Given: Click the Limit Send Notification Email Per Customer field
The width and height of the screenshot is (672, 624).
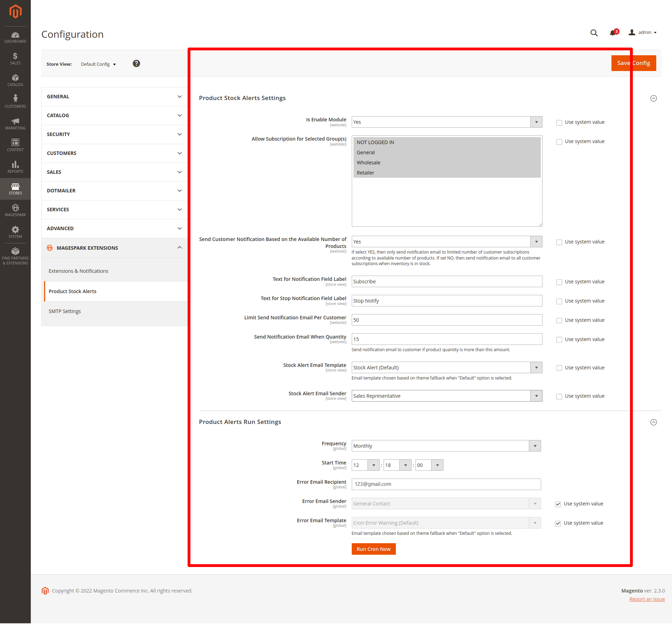Looking at the screenshot, I should click(447, 320).
